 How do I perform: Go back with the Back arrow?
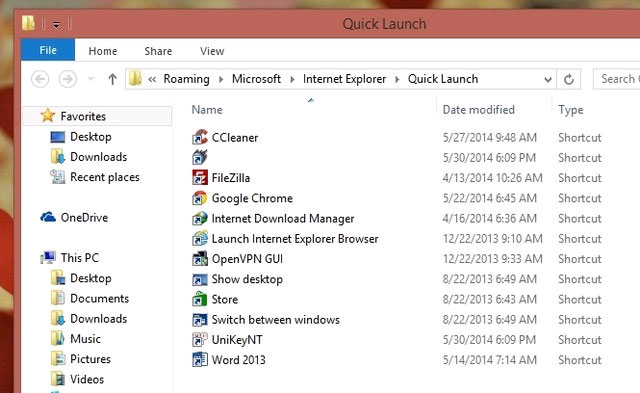click(x=40, y=79)
